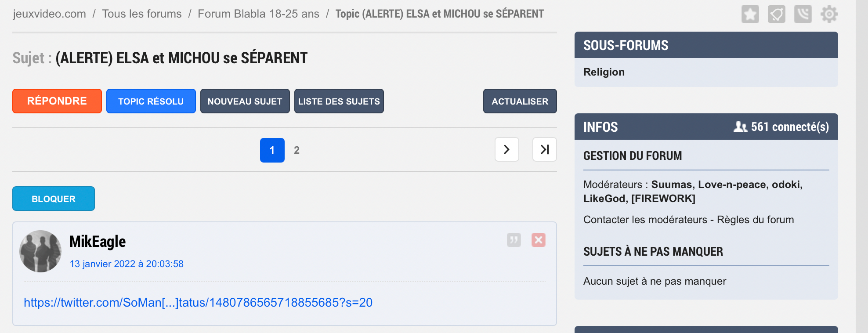
Task: Click the bell notification icon
Action: point(776,14)
